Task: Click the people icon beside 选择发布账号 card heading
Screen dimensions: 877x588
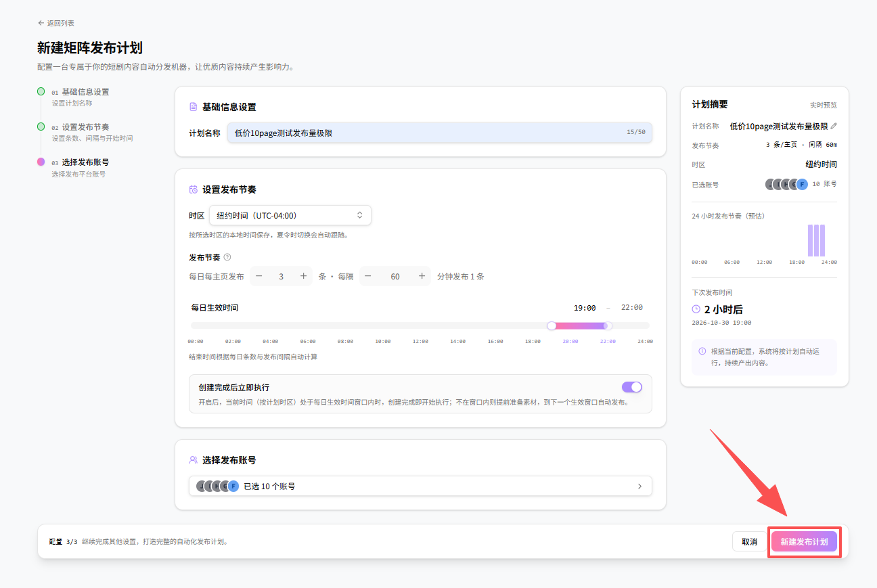Action: tap(193, 460)
